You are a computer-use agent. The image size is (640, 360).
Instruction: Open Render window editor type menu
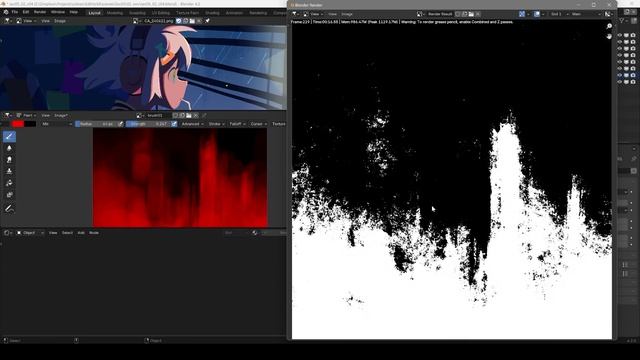click(x=296, y=14)
